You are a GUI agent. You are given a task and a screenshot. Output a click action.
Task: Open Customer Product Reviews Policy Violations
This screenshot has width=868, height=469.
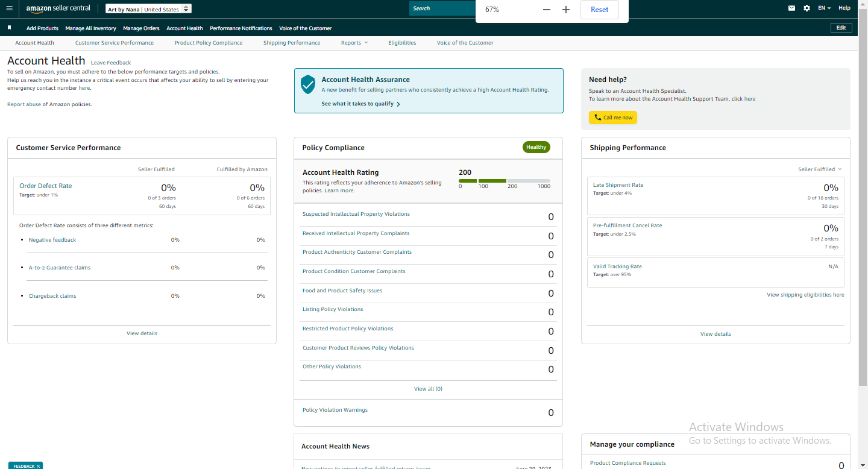coord(358,348)
